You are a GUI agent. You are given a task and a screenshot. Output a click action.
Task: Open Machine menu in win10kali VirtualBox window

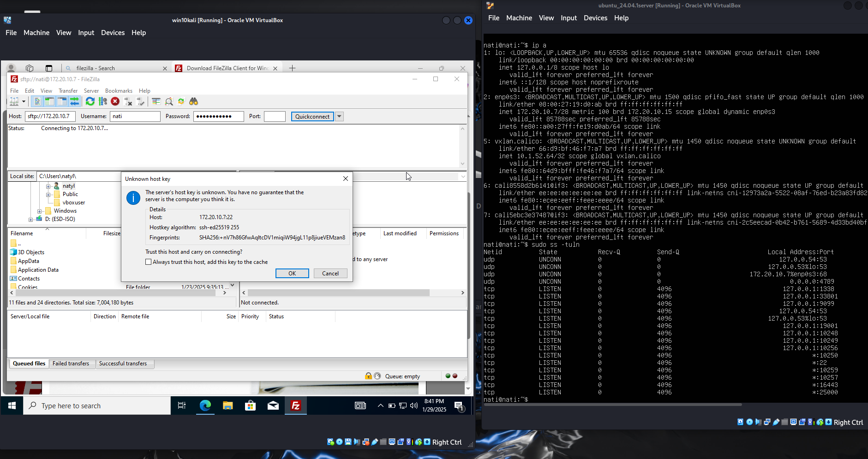pyautogui.click(x=36, y=33)
